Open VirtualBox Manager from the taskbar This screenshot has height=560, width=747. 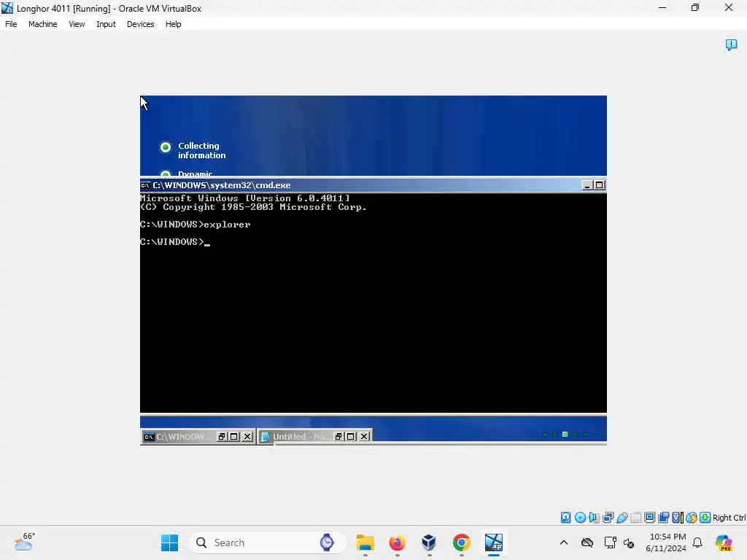coord(429,542)
